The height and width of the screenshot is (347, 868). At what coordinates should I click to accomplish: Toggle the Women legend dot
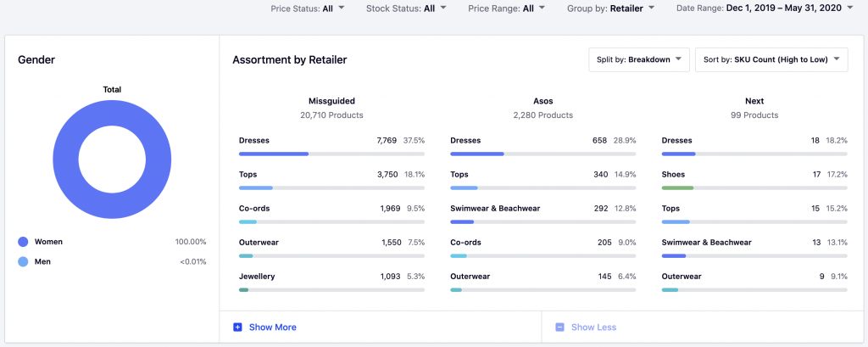[x=23, y=242]
